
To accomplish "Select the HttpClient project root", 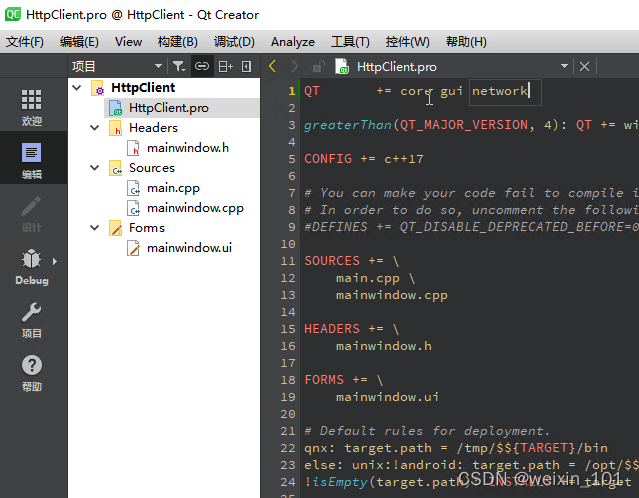I will 143,88.
